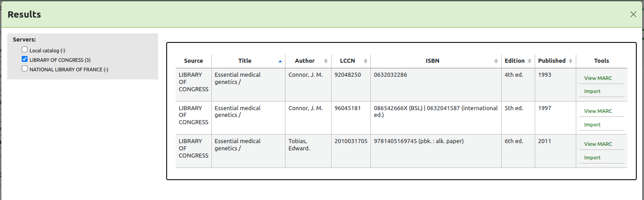This screenshot has width=644, height=200.
Task: Import the 2011 6th edition record
Action: [592, 158]
